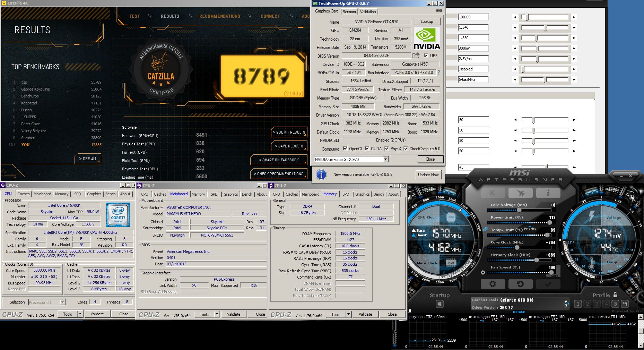The width and height of the screenshot is (644, 350).
Task: Open Kombustor via the K button in Afterburner
Action: [x=492, y=193]
